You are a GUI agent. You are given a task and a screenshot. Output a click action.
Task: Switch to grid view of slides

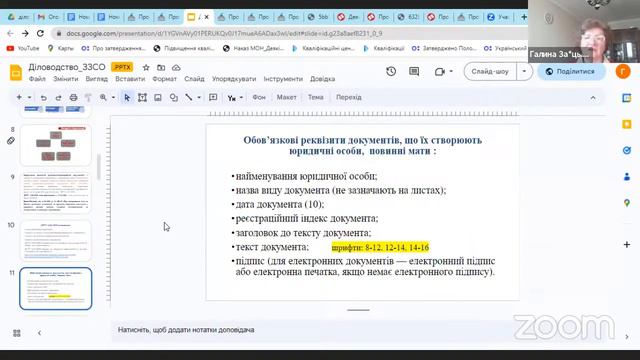click(17, 333)
